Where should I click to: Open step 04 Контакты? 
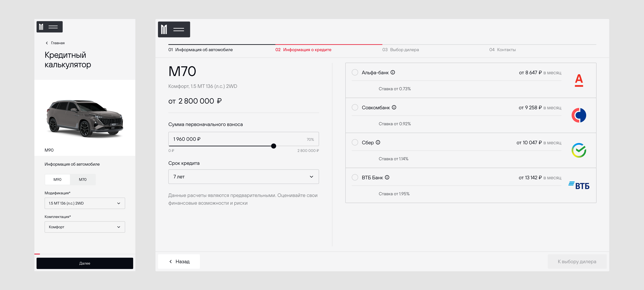click(x=503, y=50)
